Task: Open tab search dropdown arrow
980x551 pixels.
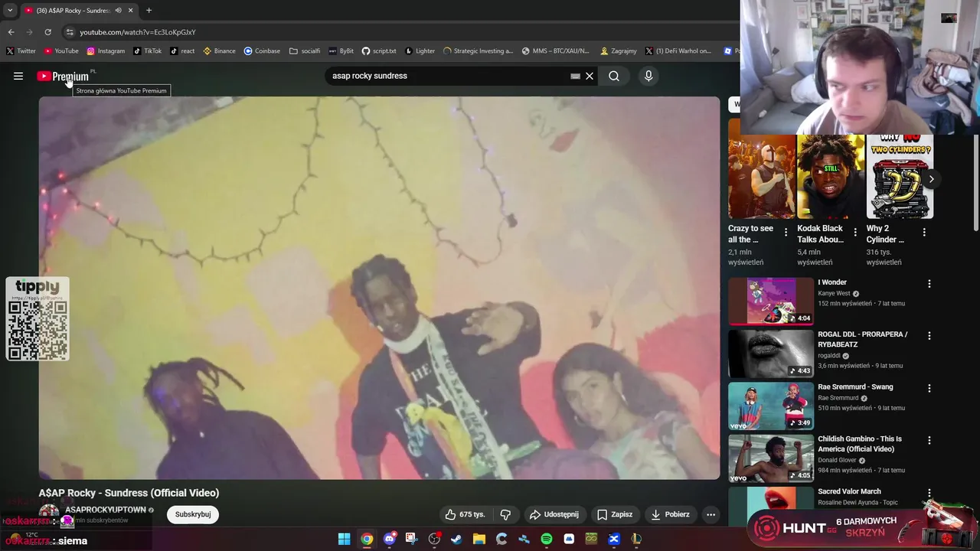Action: (9, 11)
